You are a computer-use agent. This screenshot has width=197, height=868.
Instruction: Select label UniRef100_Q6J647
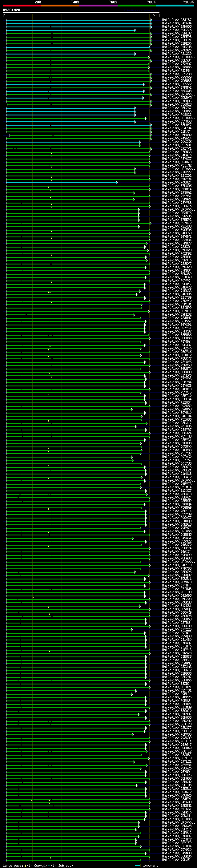click(x=177, y=744)
